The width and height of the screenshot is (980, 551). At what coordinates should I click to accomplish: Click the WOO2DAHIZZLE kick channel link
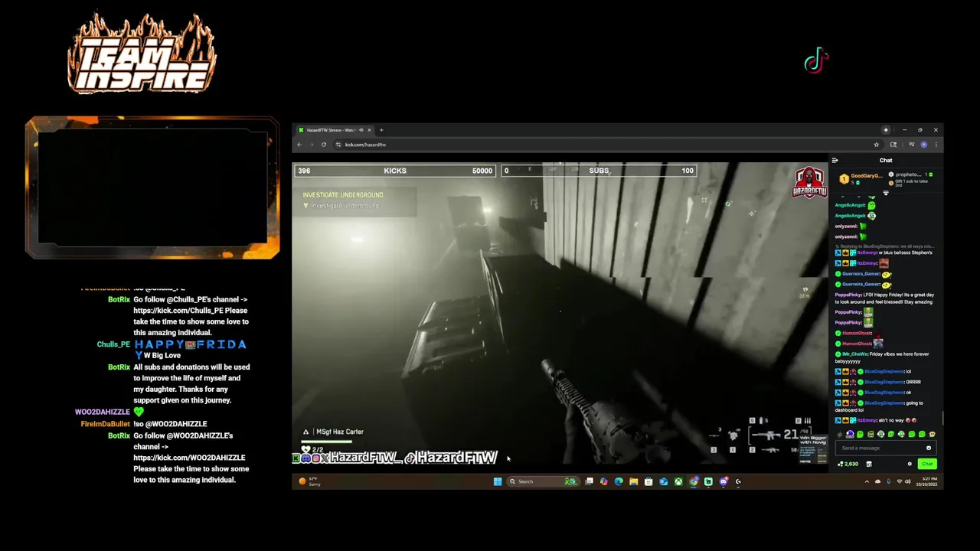click(x=189, y=458)
